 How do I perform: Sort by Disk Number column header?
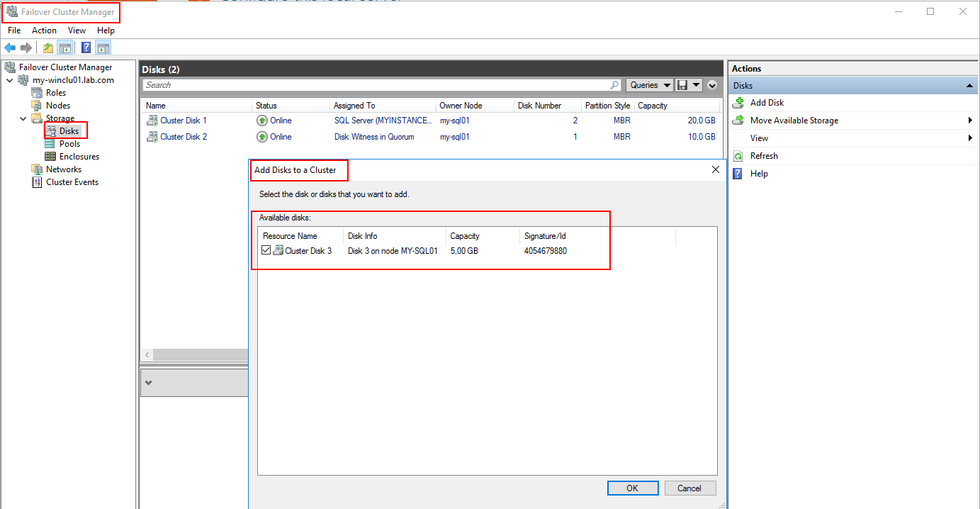pos(548,106)
